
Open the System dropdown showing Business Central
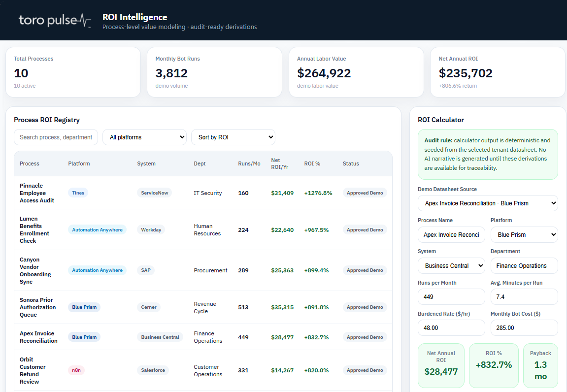(x=451, y=266)
